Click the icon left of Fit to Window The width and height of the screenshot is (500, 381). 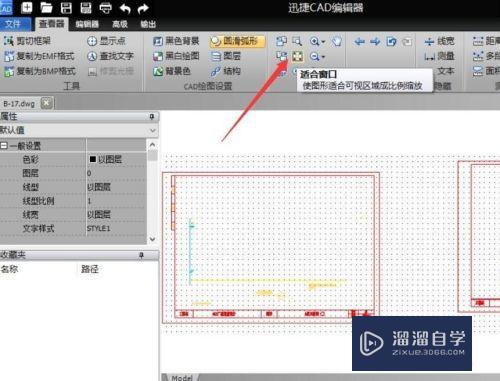282,56
